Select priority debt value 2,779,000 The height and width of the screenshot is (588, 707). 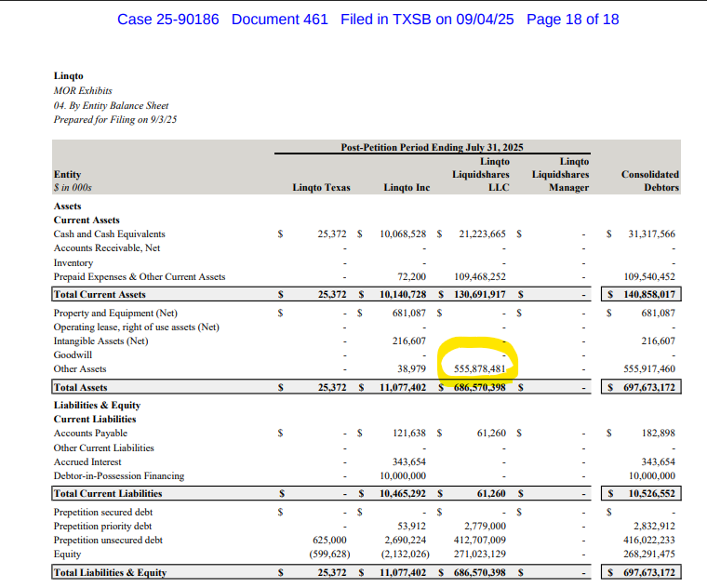(485, 527)
